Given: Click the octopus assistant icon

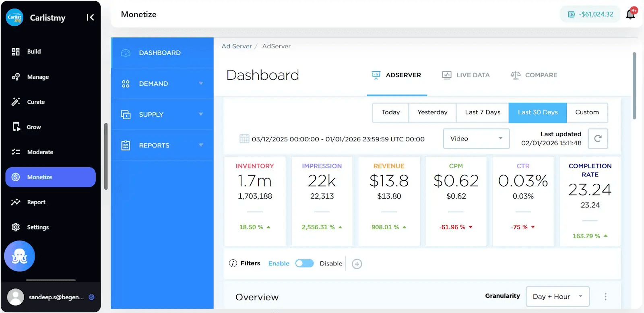Looking at the screenshot, I should click(20, 256).
